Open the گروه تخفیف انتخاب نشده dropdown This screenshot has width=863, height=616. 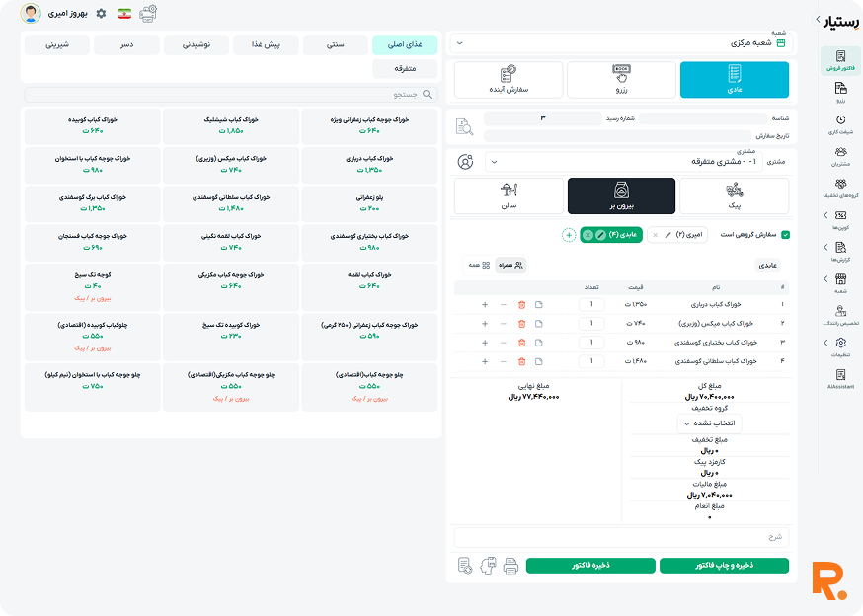pyautogui.click(x=709, y=423)
